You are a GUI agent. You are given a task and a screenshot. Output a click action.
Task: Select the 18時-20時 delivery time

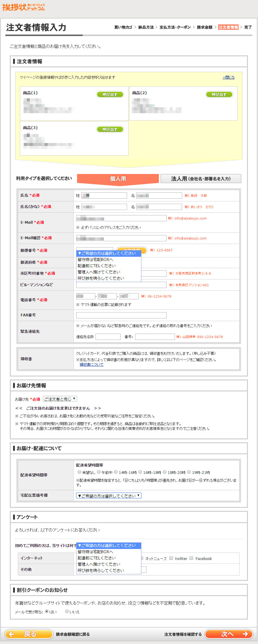(164, 472)
